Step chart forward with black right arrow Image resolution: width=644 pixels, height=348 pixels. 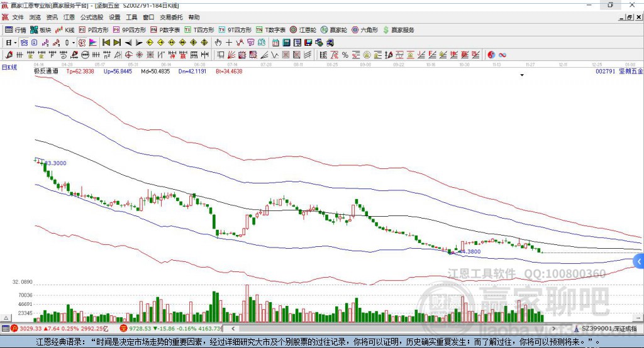139,43
